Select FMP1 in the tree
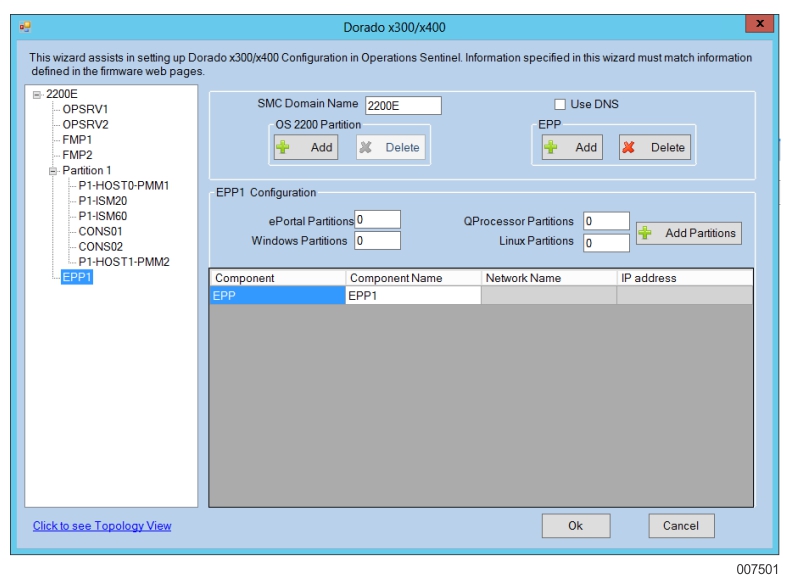The image size is (789, 584). 77,139
